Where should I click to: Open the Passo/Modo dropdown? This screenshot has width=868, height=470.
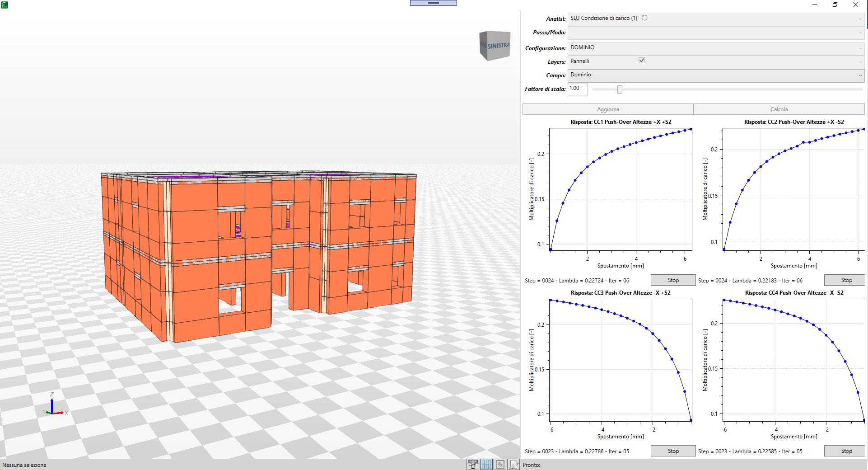716,33
